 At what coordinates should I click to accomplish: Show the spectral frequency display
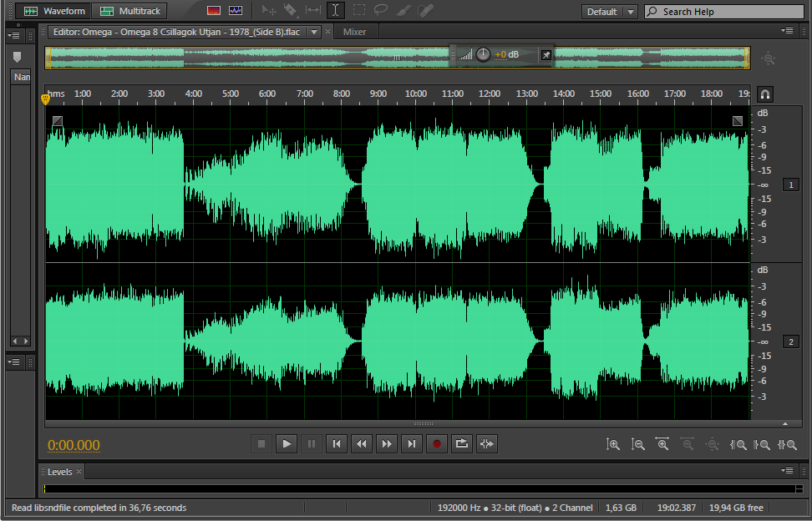[x=213, y=11]
